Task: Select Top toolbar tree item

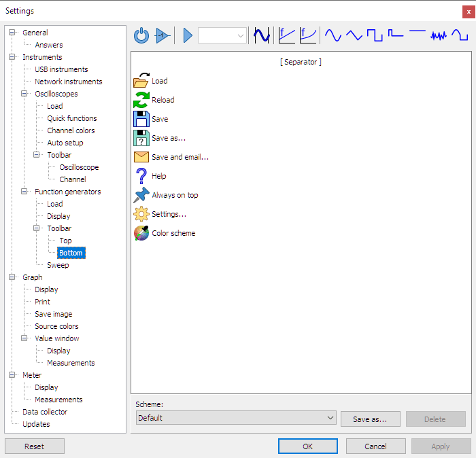Action: (65, 241)
